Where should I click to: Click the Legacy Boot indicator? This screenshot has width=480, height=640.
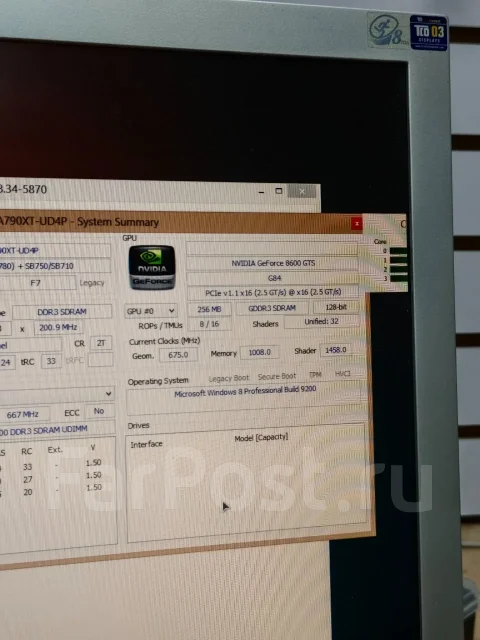click(x=229, y=378)
